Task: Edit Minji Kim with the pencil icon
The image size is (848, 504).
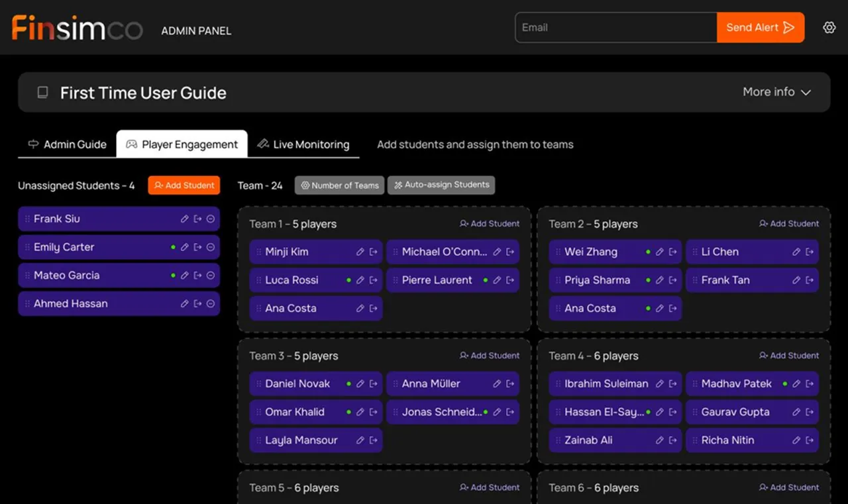Action: pyautogui.click(x=360, y=252)
